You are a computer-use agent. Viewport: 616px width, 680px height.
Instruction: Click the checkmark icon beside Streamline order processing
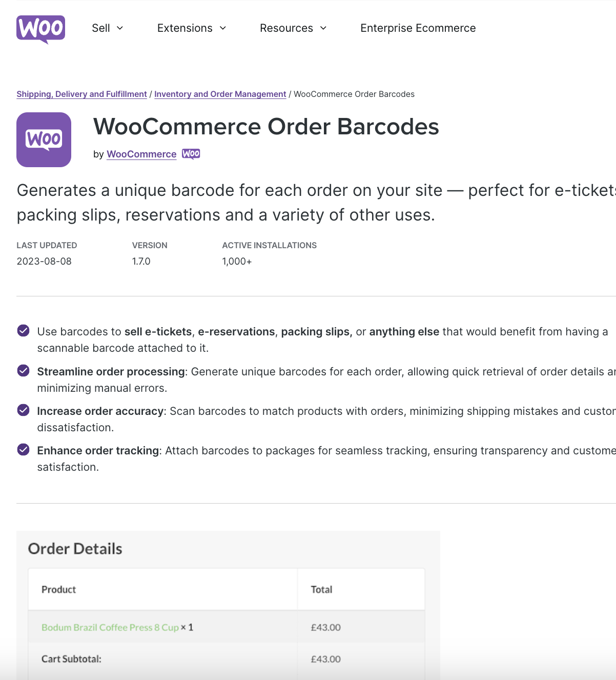(23, 370)
